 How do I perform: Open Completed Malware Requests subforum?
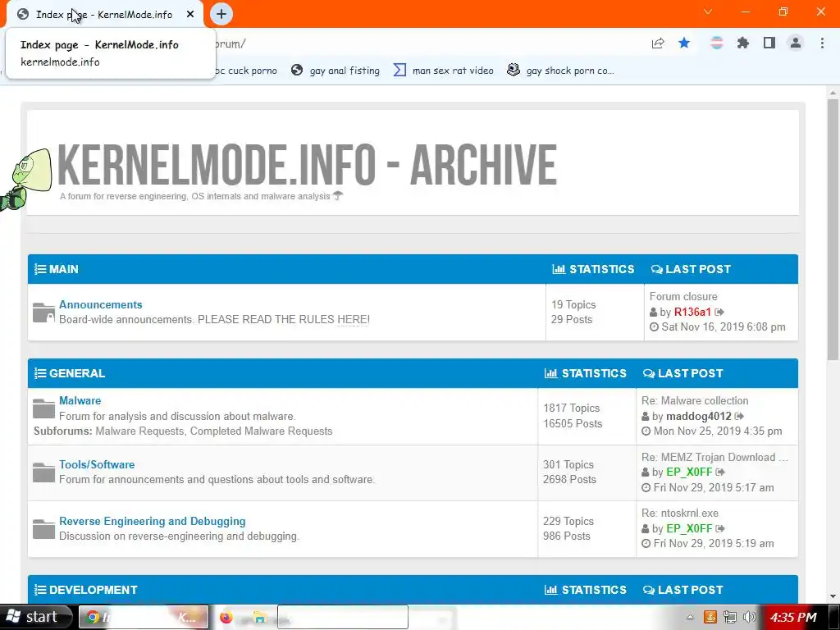point(261,431)
